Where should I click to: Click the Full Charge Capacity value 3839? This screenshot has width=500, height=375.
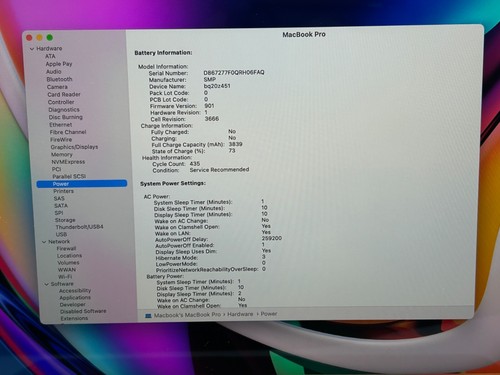tap(236, 144)
